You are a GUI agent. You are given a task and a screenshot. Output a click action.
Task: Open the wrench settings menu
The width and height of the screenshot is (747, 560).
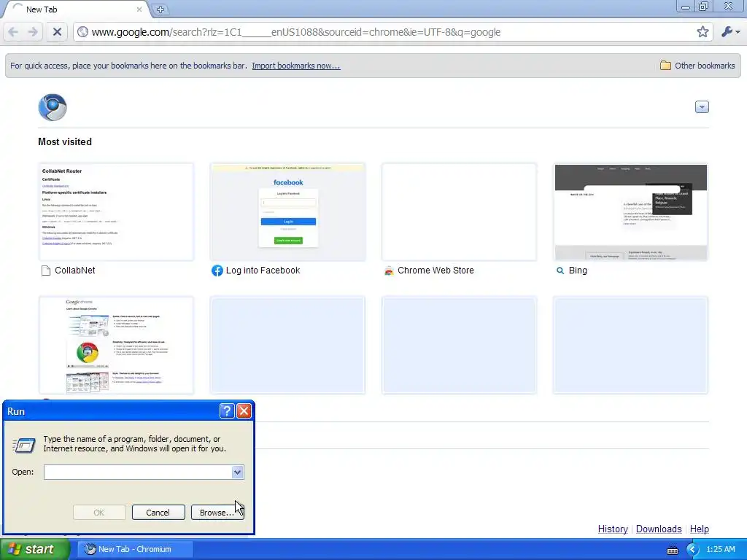(729, 32)
